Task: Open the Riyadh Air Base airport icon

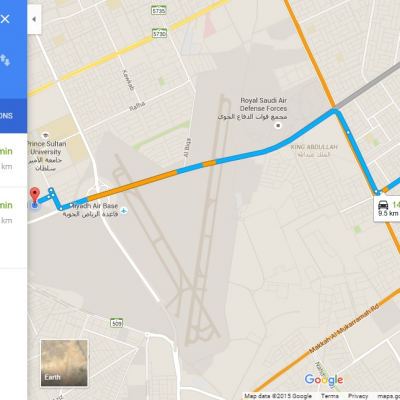Action: pyautogui.click(x=124, y=210)
